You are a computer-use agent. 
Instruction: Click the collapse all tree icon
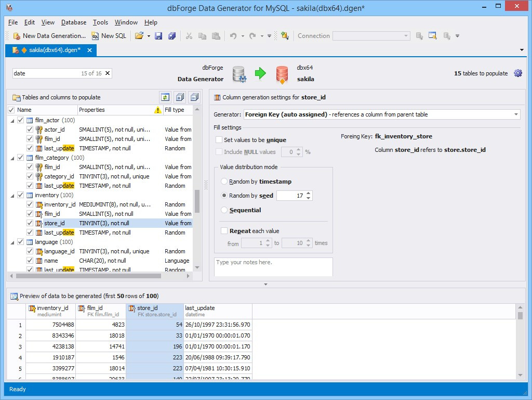pos(194,97)
